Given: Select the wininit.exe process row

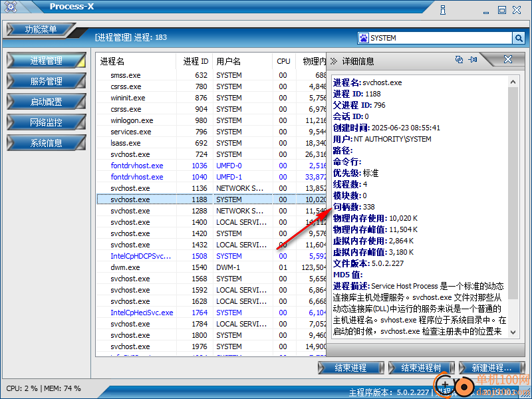Looking at the screenshot, I should click(211, 98).
